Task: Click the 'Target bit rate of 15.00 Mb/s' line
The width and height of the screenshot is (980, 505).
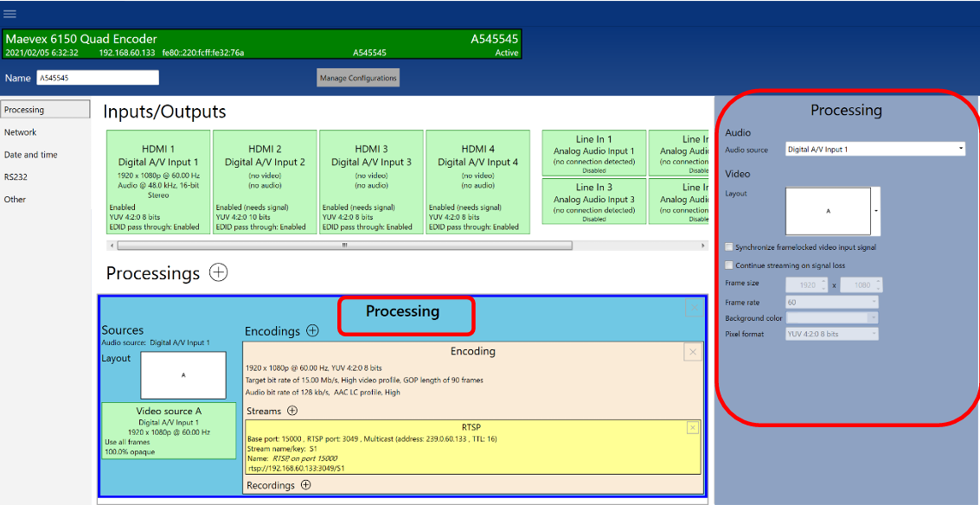Action: pos(364,380)
